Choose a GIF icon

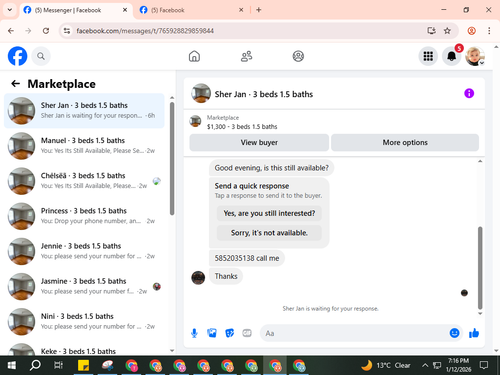(247, 333)
